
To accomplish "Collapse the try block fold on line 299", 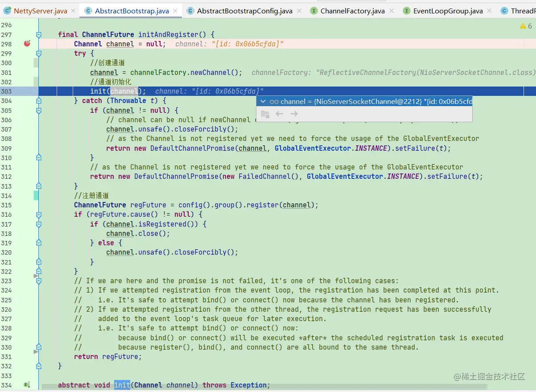I will coord(39,54).
